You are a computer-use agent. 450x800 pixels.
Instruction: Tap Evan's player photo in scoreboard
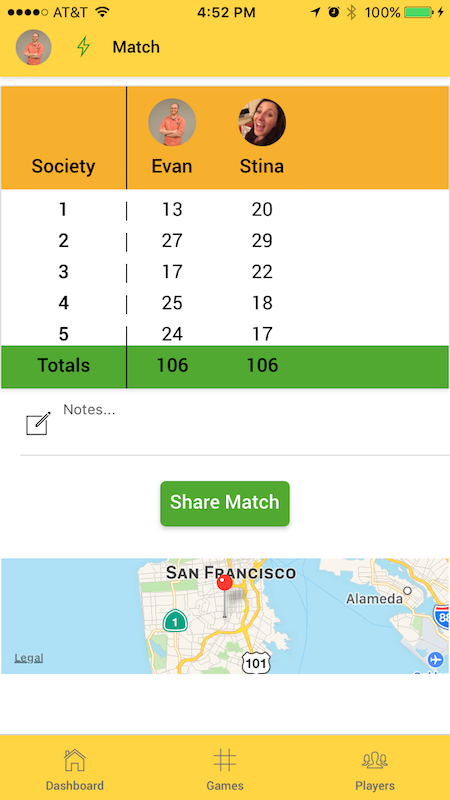172,122
